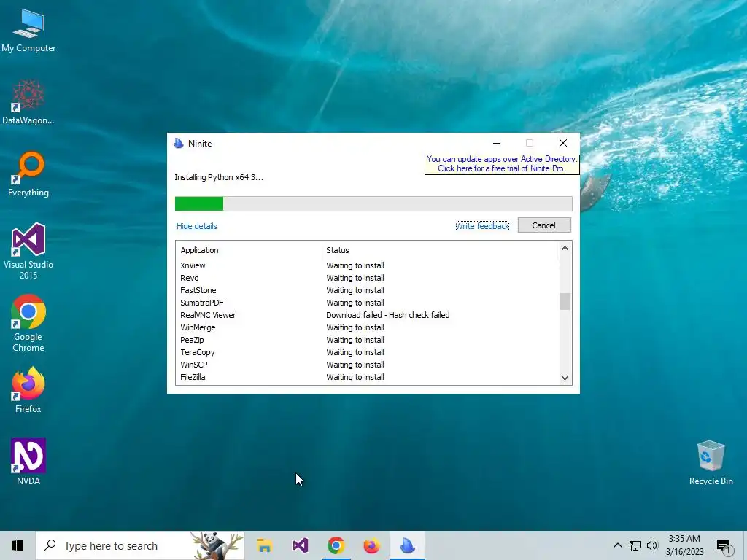Screen dimensions: 747x560
Task: Click the taskbar clock showing 3:35 AM
Action: tap(684, 545)
